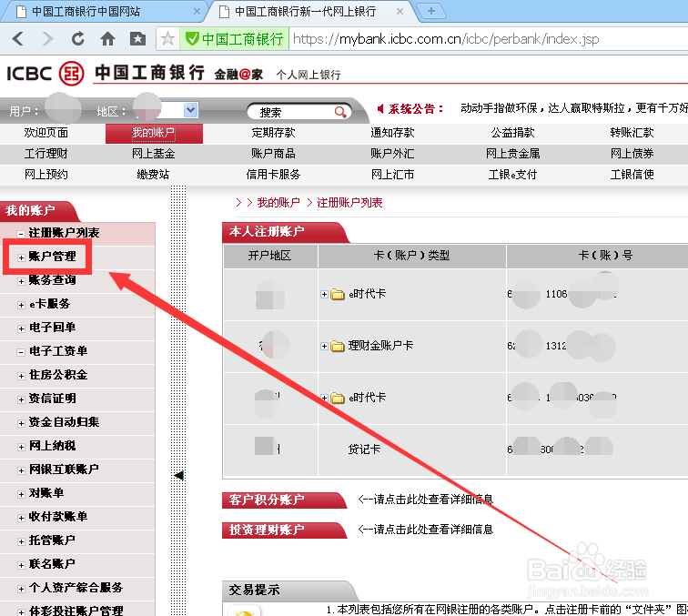Open 资金自动归集 in the sidebar

(x=64, y=422)
